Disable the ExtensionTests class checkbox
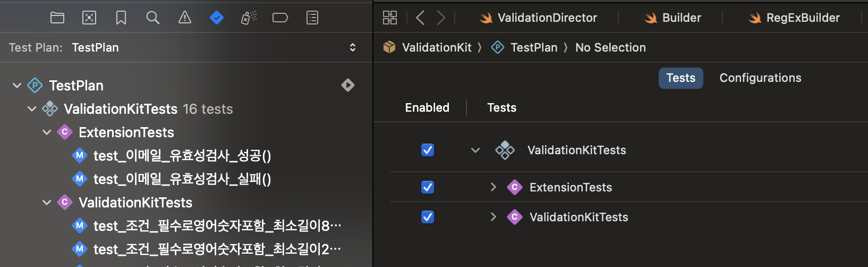Viewport: 868px width, 267px height. click(428, 187)
